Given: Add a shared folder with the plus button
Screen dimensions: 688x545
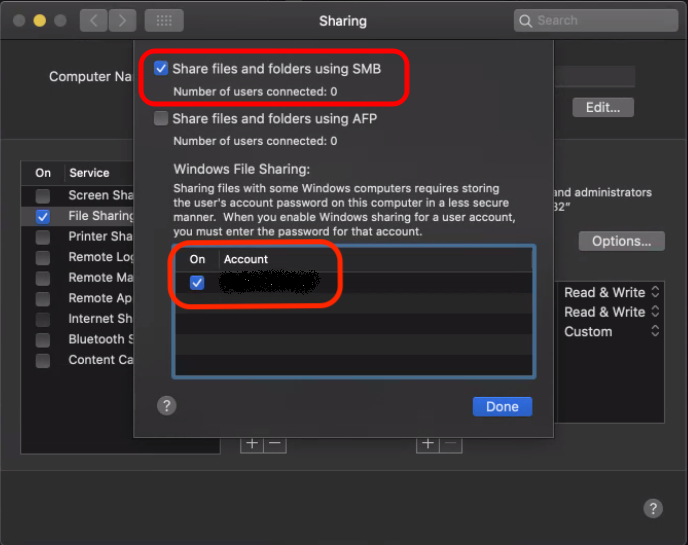Looking at the screenshot, I should coord(252,443).
